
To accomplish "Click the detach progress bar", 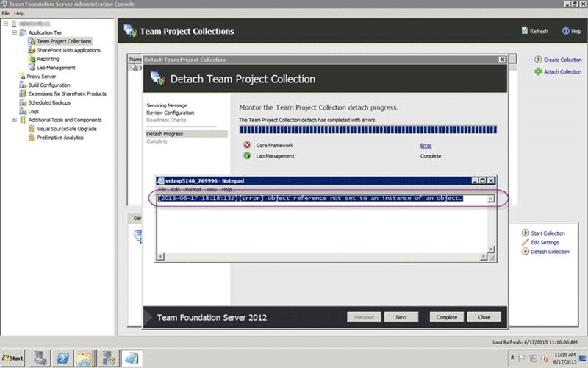I will pos(368,130).
